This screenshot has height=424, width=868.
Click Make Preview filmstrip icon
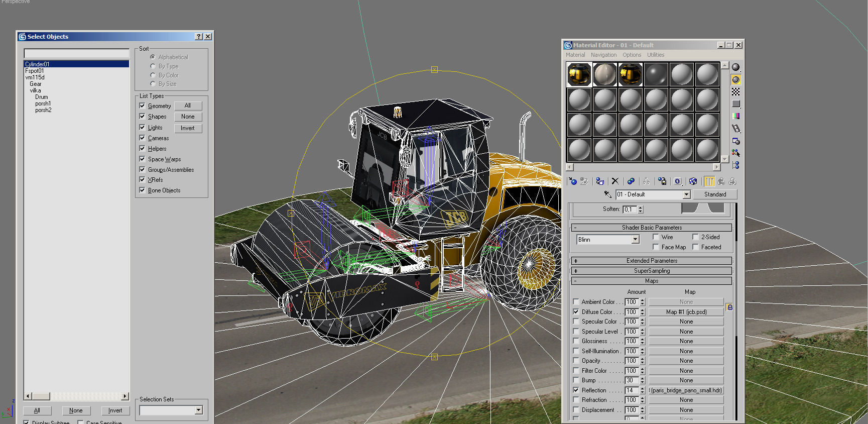[736, 129]
